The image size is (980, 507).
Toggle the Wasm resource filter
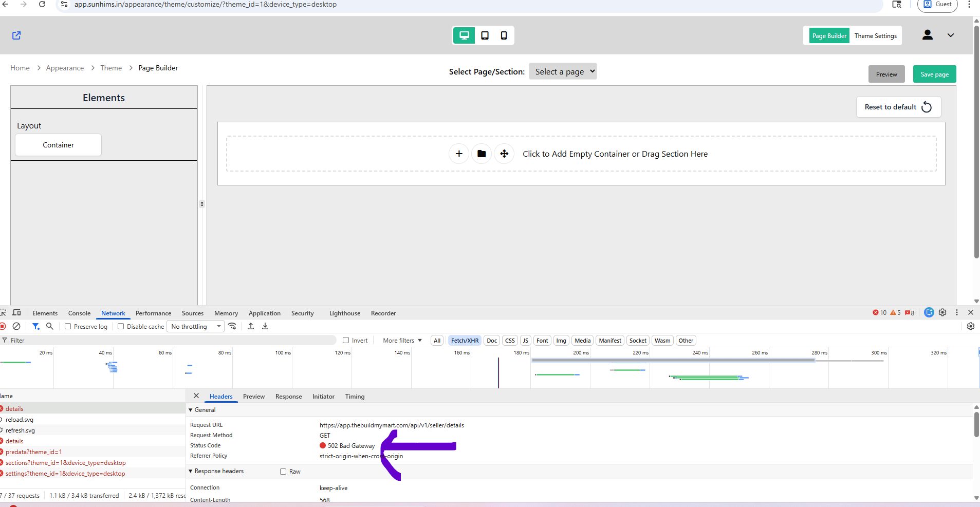[662, 341]
